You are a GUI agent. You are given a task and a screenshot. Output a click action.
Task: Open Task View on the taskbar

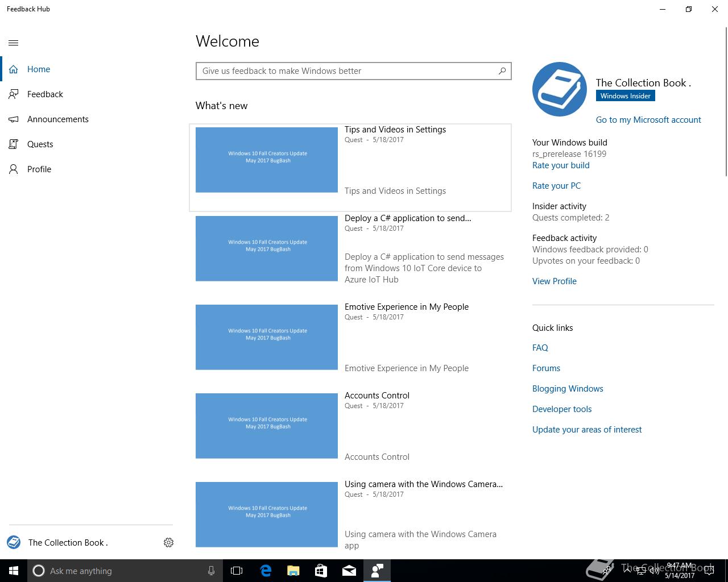[237, 571]
